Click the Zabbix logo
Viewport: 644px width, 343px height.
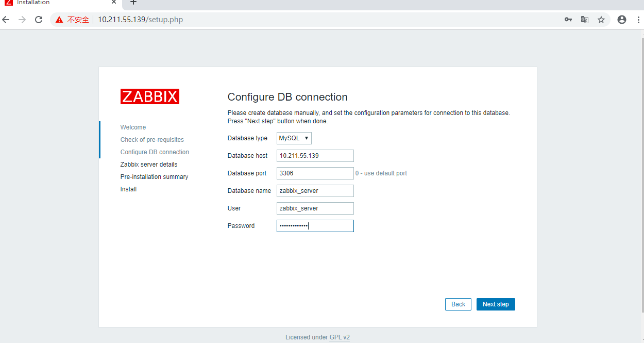pos(150,96)
